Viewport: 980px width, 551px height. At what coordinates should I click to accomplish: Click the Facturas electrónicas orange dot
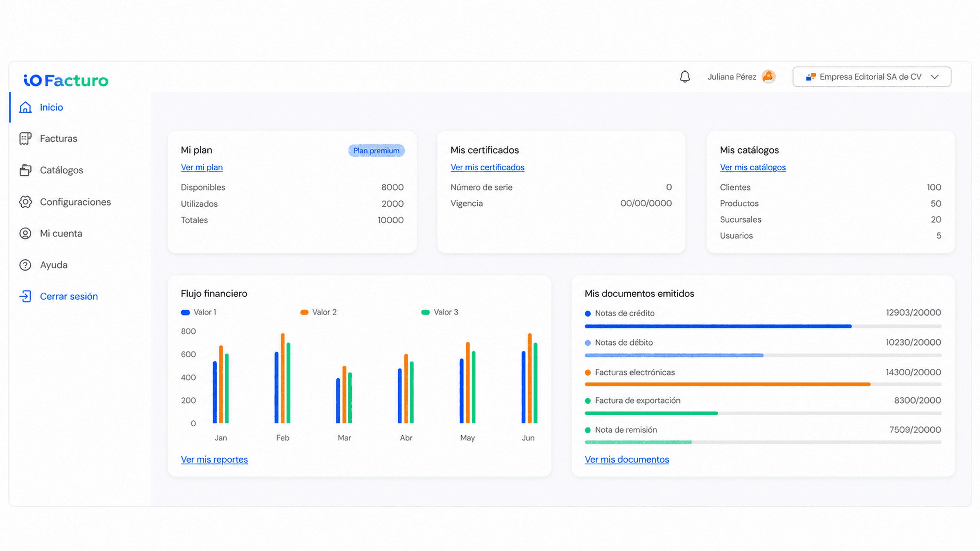coord(588,373)
